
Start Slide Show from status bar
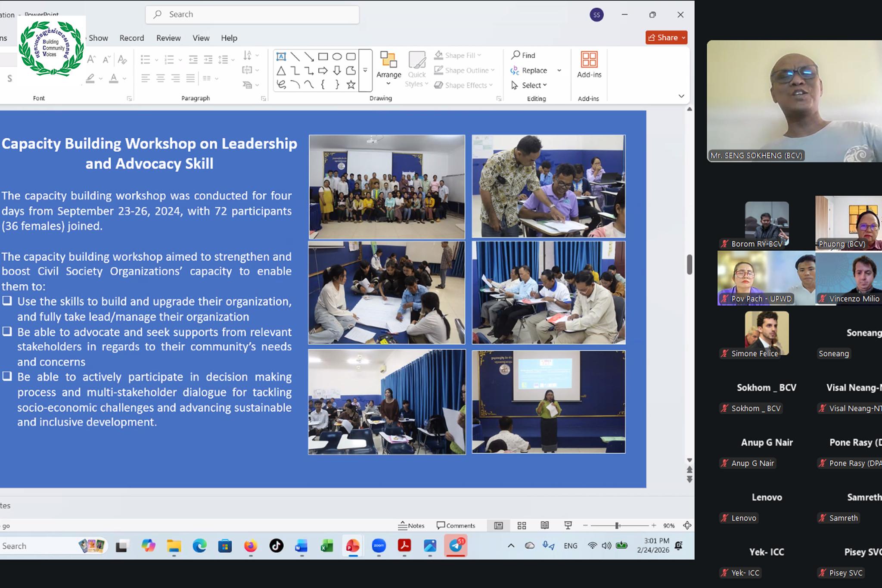pos(568,526)
